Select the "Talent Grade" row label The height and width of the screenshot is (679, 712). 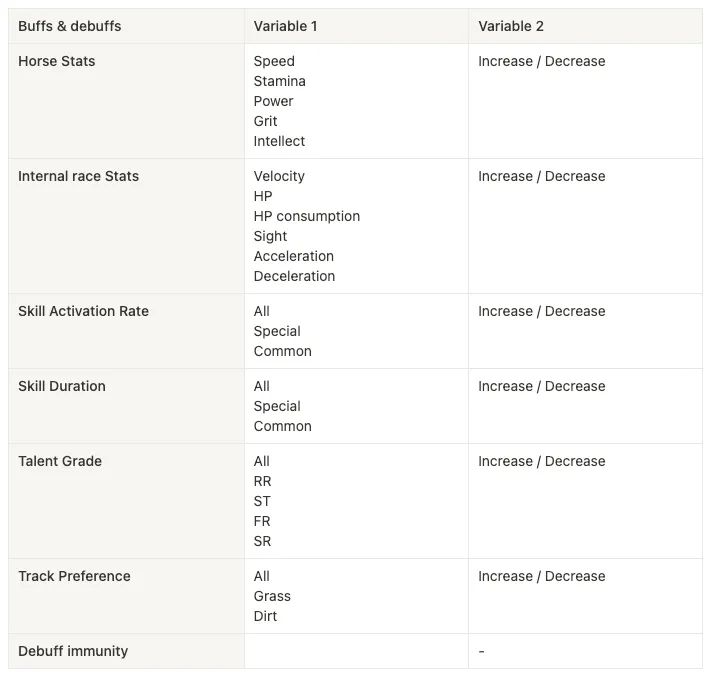(60, 461)
